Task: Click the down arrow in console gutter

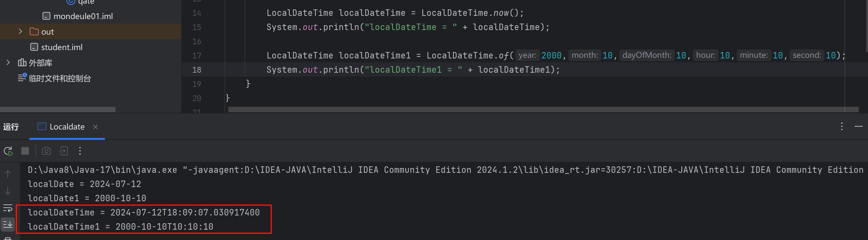Action: click(x=8, y=191)
